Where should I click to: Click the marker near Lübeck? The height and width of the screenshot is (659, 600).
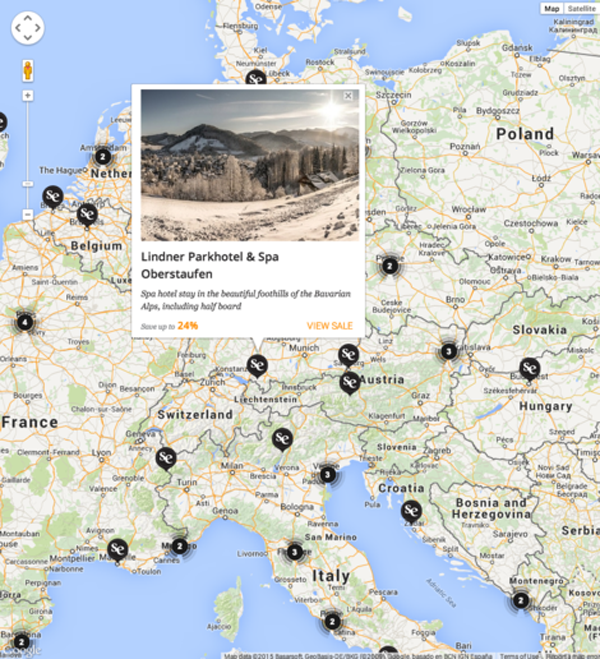point(256,78)
